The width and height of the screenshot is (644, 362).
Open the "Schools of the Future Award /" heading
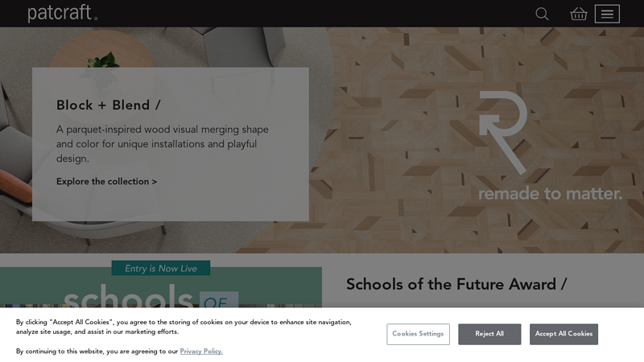coord(456,284)
